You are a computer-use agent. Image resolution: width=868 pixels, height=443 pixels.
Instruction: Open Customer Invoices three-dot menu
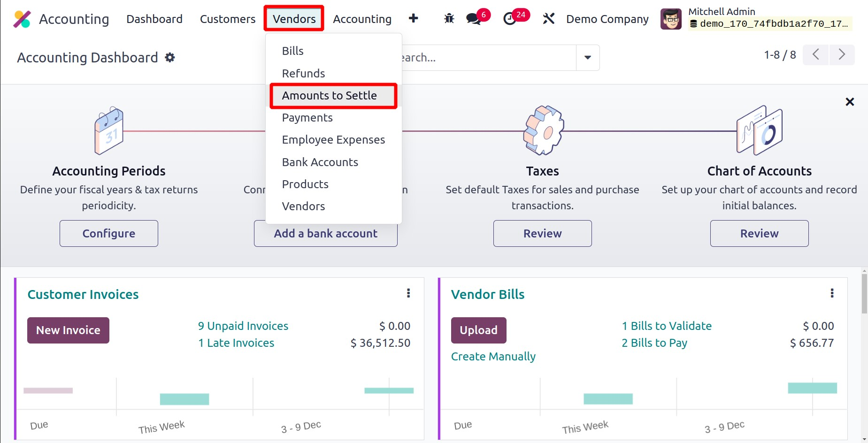(408, 293)
